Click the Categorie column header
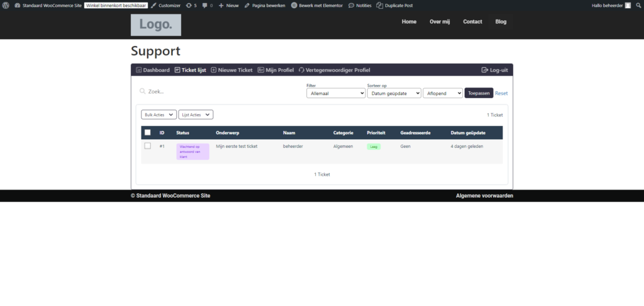This screenshot has height=306, width=644. (x=343, y=133)
